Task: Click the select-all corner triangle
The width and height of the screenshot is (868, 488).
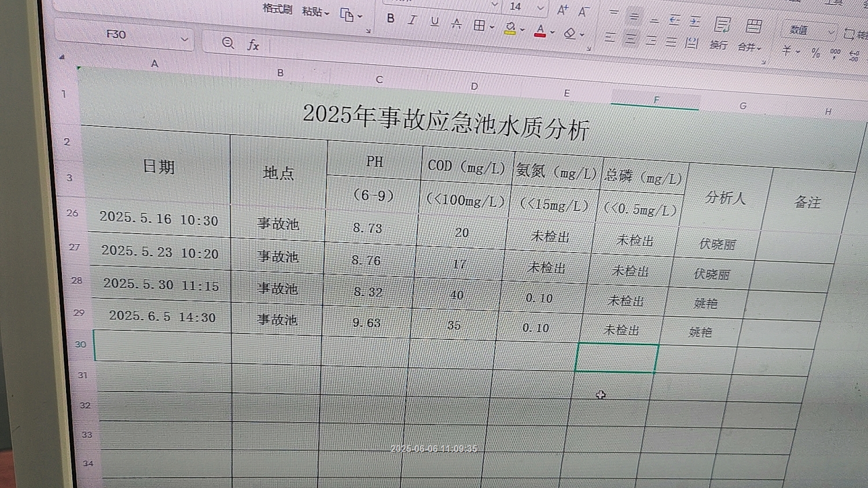Action: click(61, 57)
